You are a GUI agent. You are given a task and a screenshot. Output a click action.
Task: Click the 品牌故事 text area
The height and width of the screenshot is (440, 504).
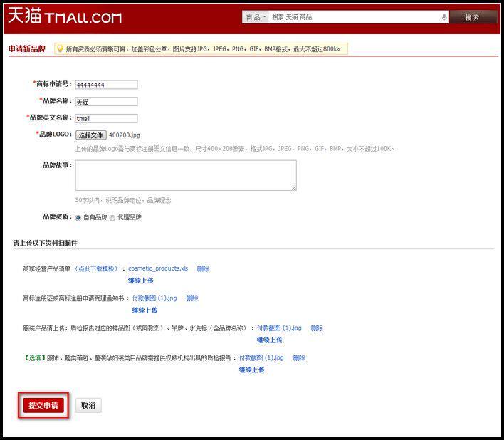(186, 175)
